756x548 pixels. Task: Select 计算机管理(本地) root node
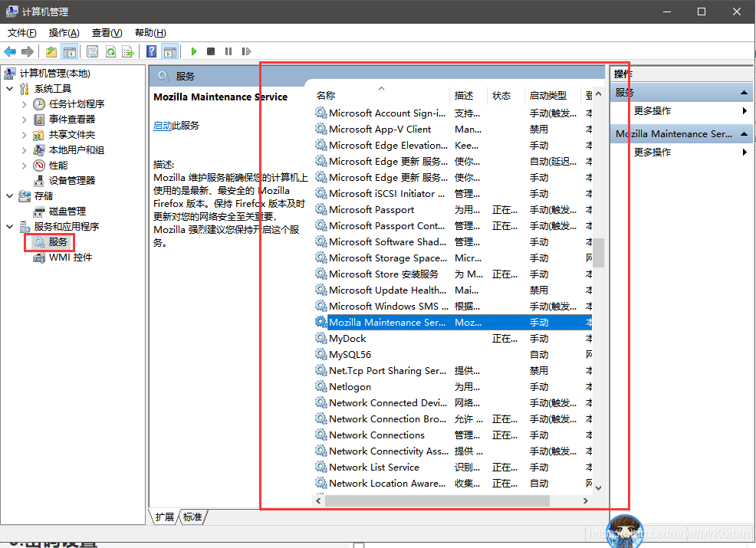pos(54,74)
